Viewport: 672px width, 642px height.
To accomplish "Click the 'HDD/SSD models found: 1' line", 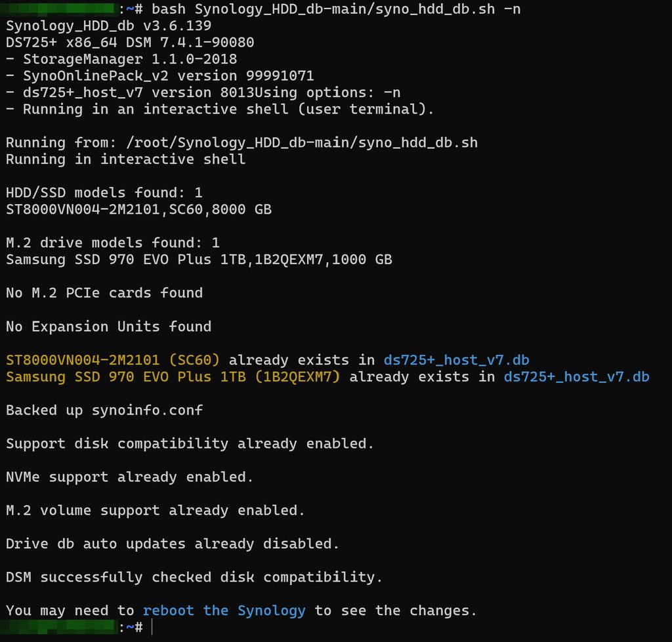I will pyautogui.click(x=104, y=193).
